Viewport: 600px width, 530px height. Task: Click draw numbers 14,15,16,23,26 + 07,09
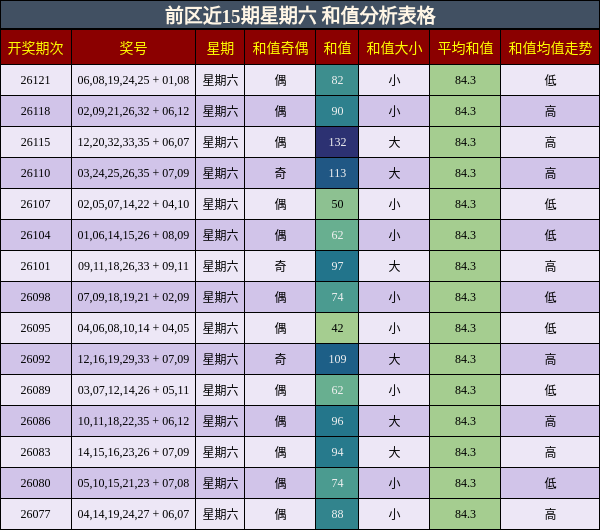tap(133, 452)
